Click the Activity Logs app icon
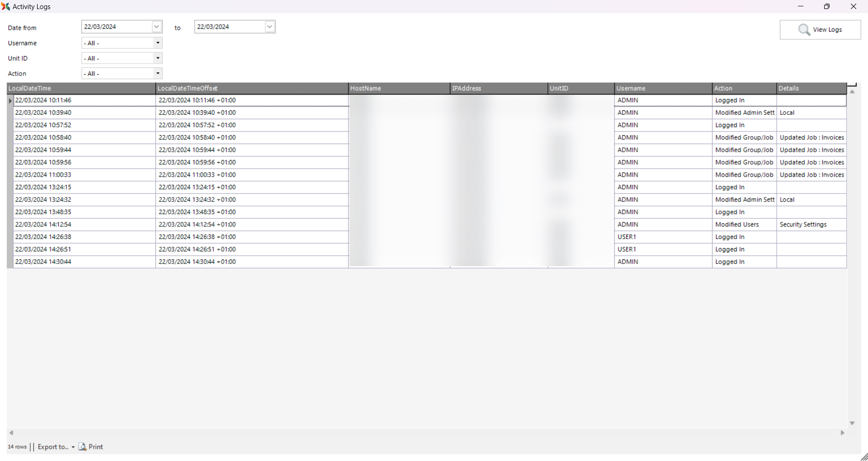Image resolution: width=868 pixels, height=461 pixels. (x=6, y=7)
